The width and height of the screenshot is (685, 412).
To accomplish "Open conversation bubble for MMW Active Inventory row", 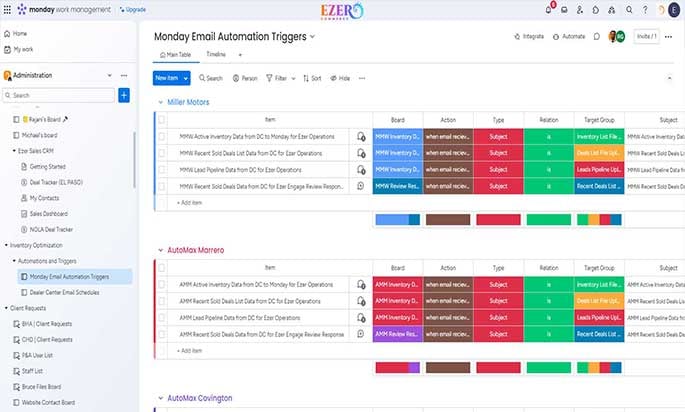I will tap(361, 137).
